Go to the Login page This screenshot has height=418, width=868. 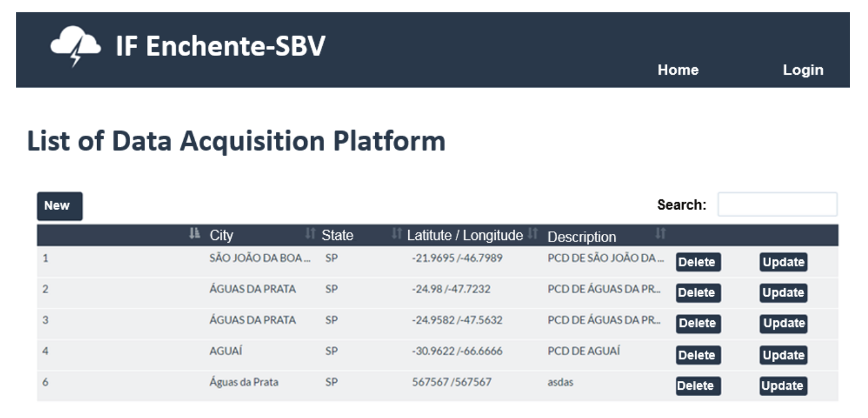803,70
